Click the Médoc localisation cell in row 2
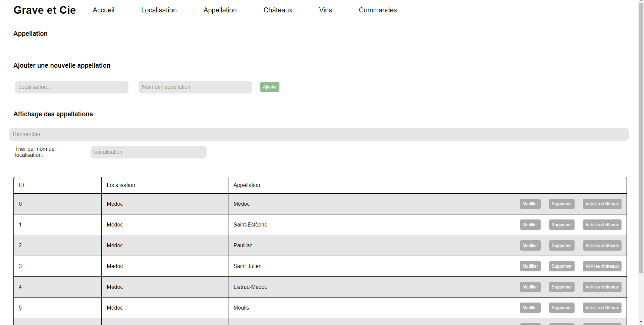The height and width of the screenshot is (325, 644). coord(165,246)
